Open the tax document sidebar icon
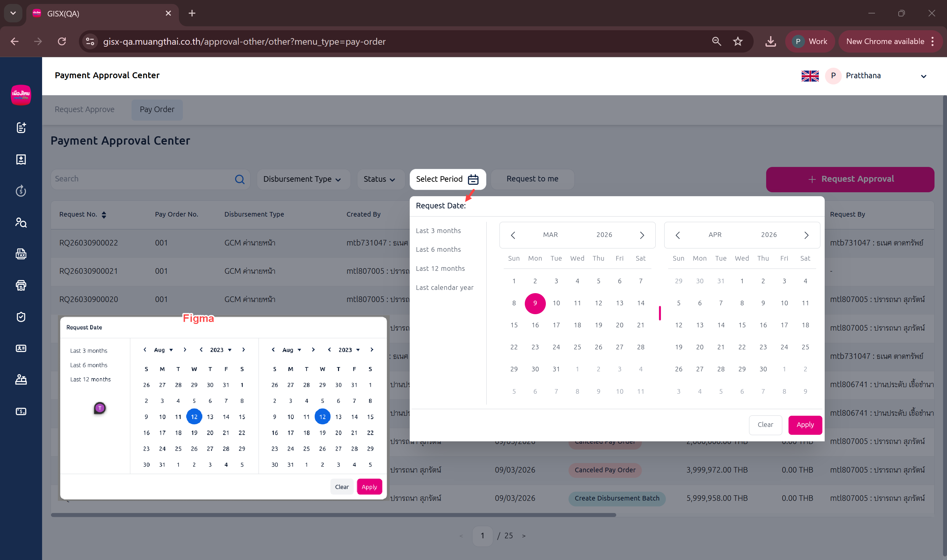 (21, 254)
